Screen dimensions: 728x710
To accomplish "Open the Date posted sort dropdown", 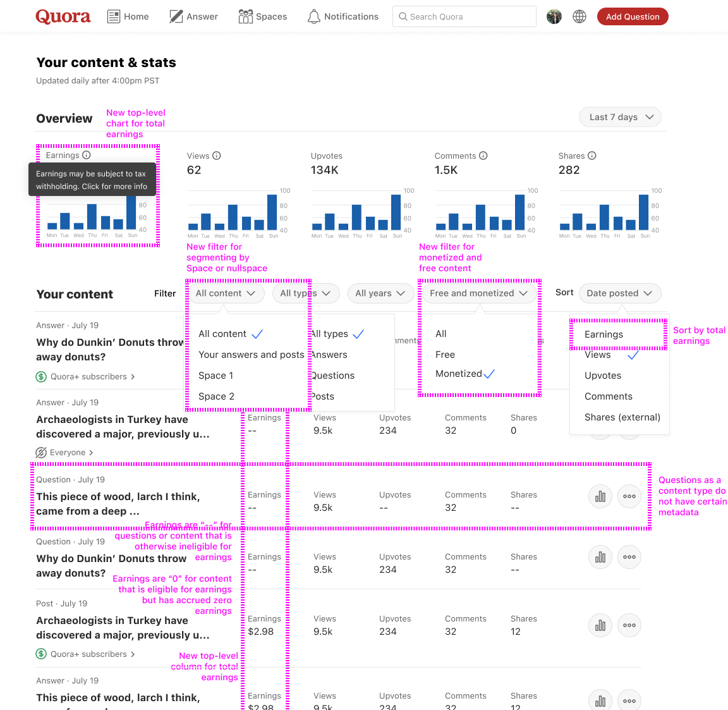I will point(620,293).
